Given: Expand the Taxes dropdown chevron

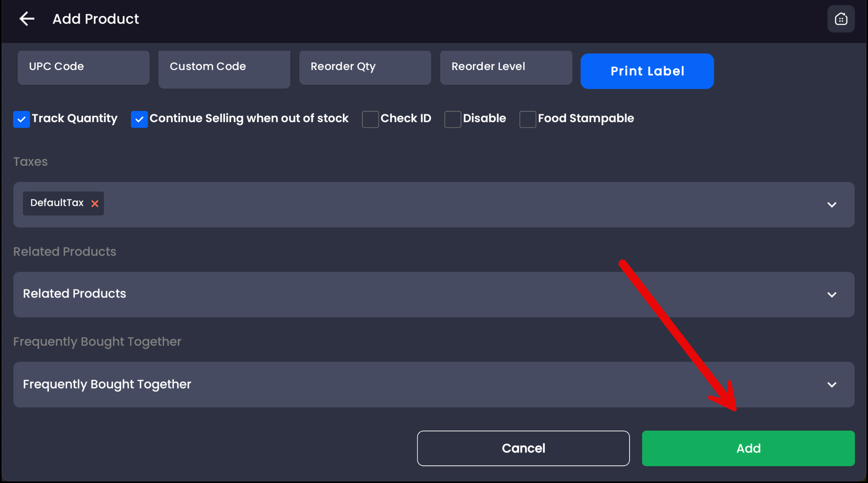Looking at the screenshot, I should coord(832,205).
